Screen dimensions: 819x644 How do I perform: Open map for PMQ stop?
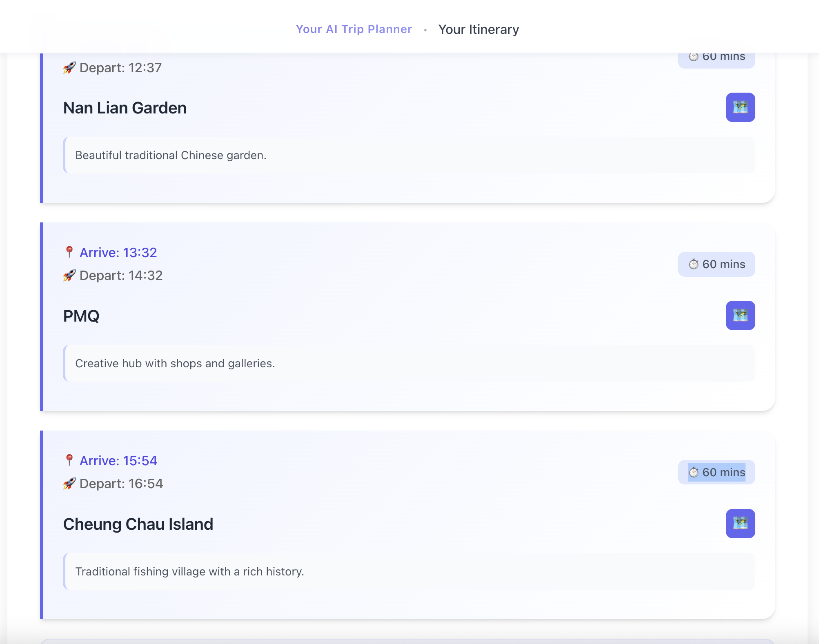point(740,315)
